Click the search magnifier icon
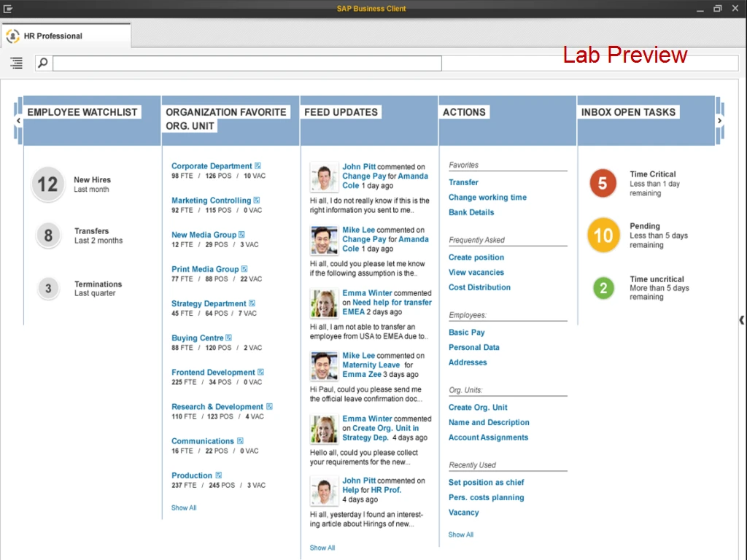The height and width of the screenshot is (560, 747). 43,63
